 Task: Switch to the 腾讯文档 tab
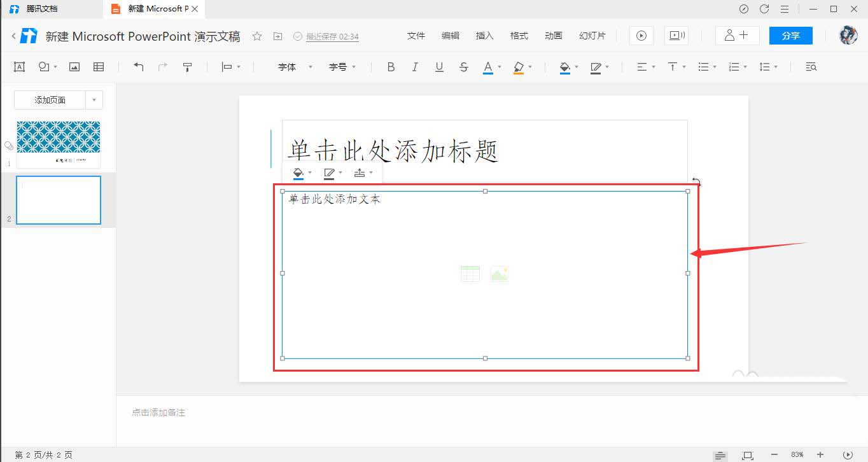click(52, 9)
